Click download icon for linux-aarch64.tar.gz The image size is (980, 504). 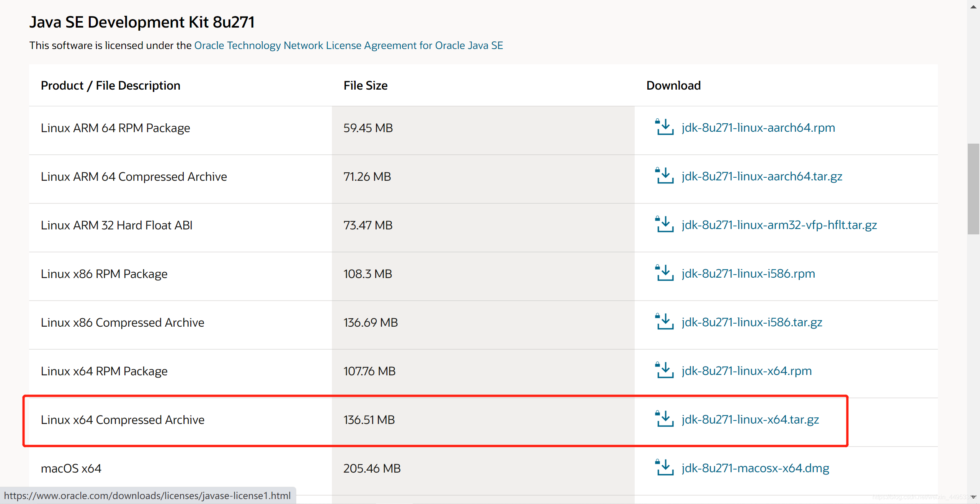(664, 176)
